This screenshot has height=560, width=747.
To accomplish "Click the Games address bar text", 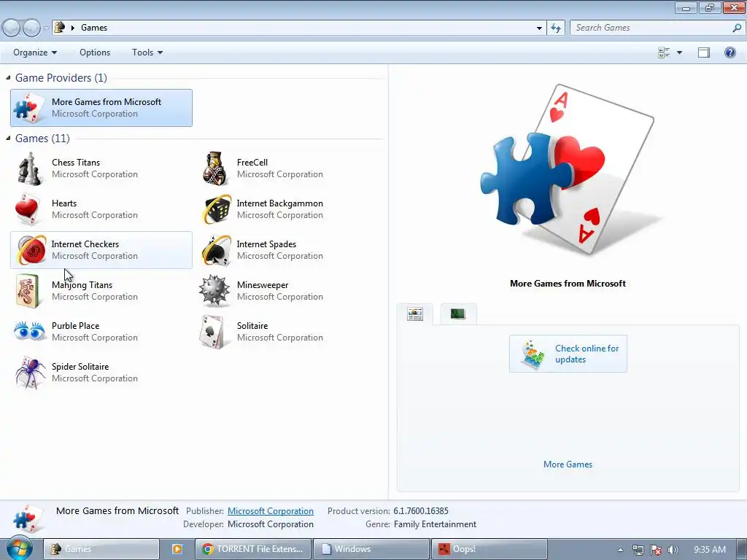I will point(94,28).
